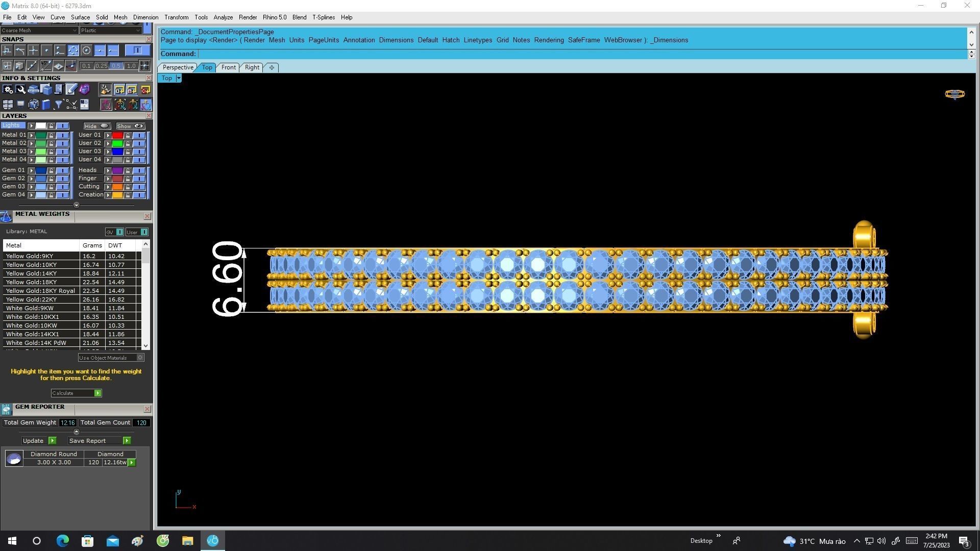Switch to the Perspective viewport tab

click(x=178, y=67)
